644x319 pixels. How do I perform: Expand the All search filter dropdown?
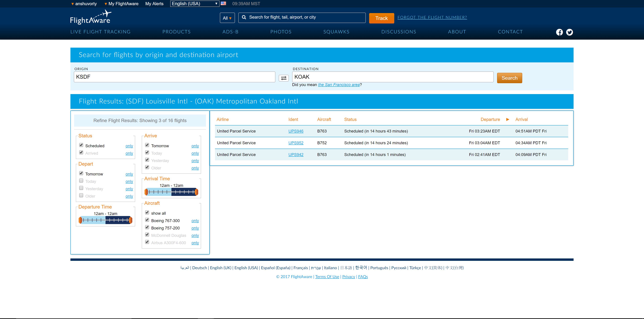[x=227, y=18]
